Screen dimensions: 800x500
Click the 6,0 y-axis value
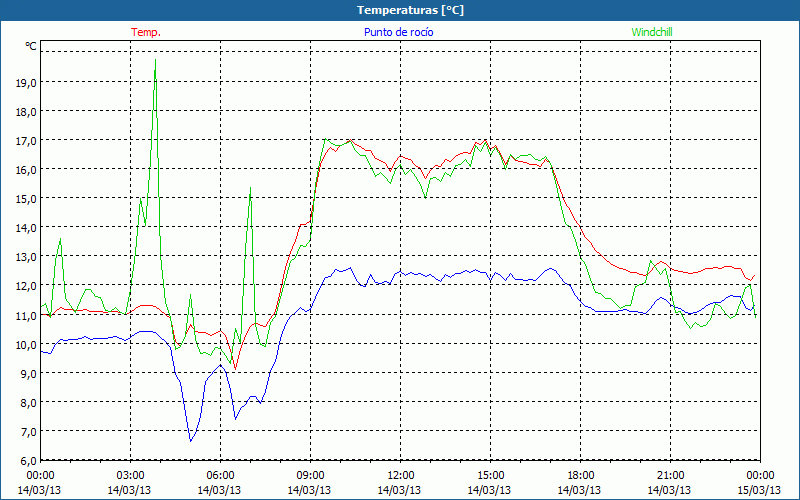pyautogui.click(x=28, y=461)
